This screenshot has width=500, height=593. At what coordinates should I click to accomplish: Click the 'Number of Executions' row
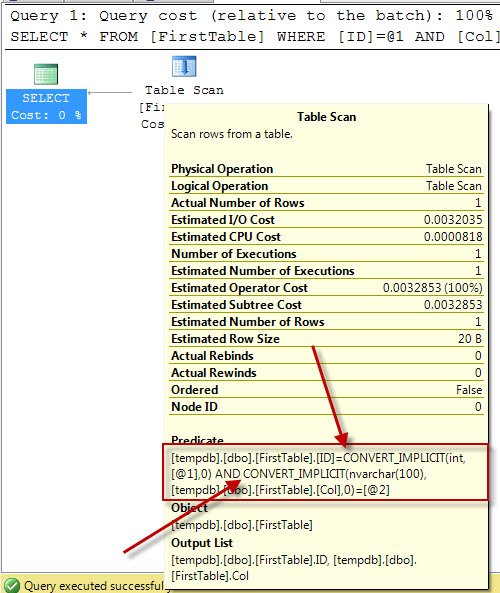(326, 254)
